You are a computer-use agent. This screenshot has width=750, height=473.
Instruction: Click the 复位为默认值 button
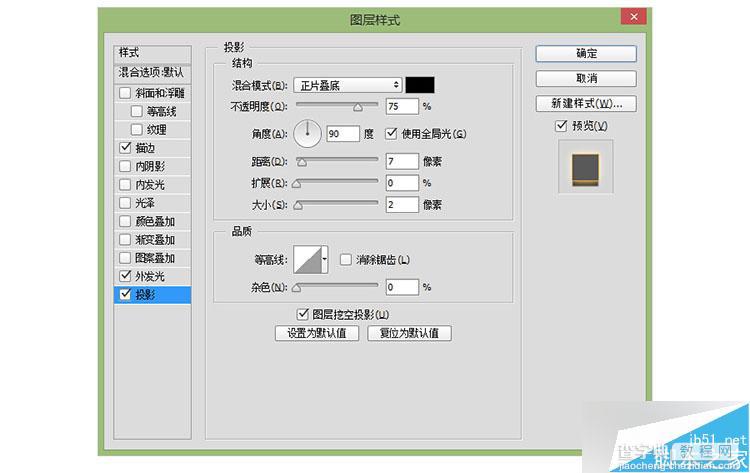(409, 333)
